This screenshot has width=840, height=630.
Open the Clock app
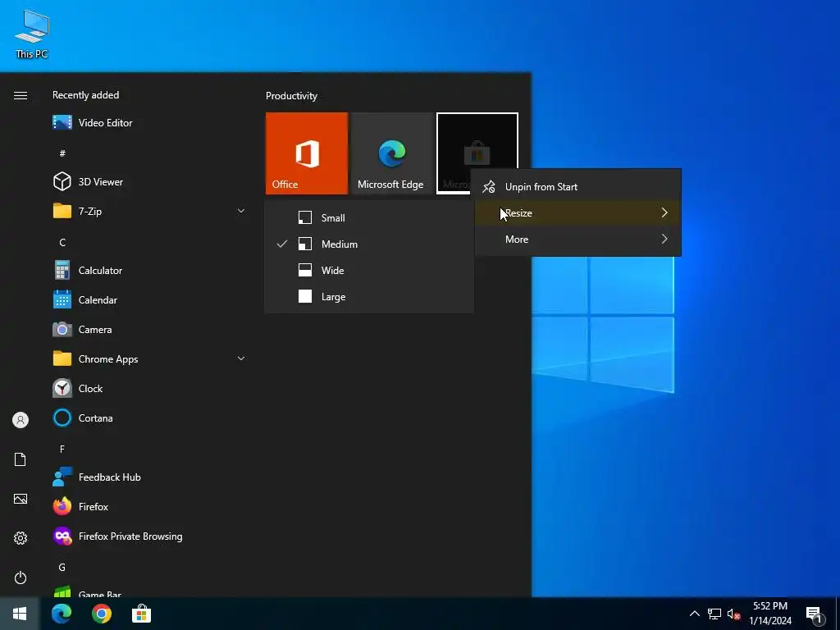pyautogui.click(x=149, y=388)
